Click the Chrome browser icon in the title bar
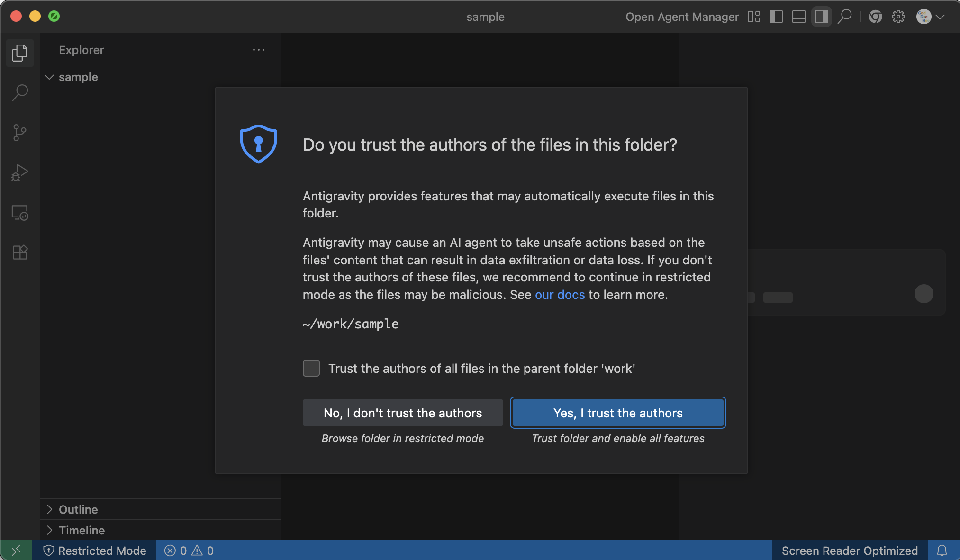 click(x=875, y=17)
